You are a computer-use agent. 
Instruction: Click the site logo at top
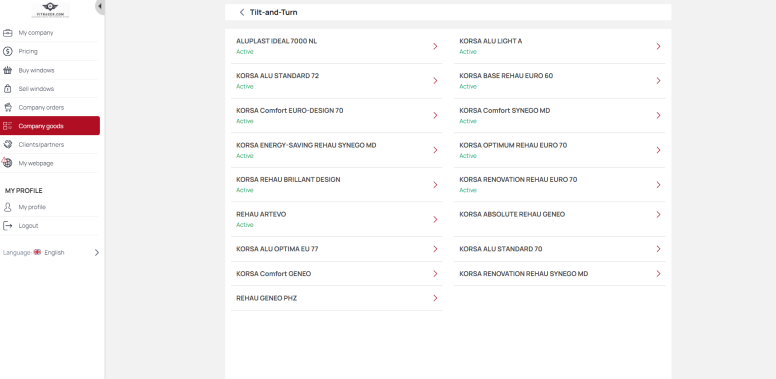point(50,10)
